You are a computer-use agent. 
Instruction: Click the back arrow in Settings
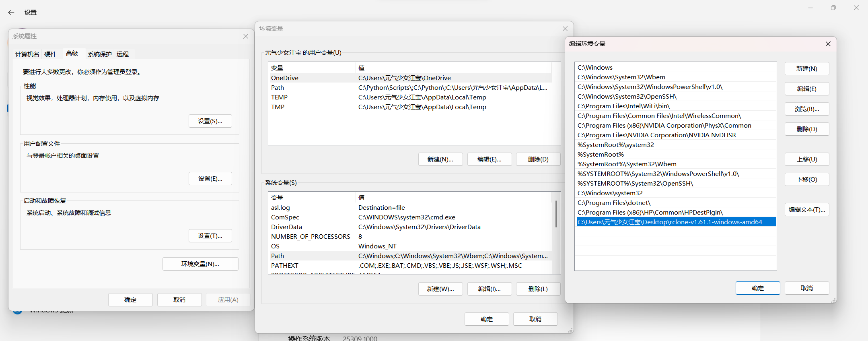click(x=11, y=12)
